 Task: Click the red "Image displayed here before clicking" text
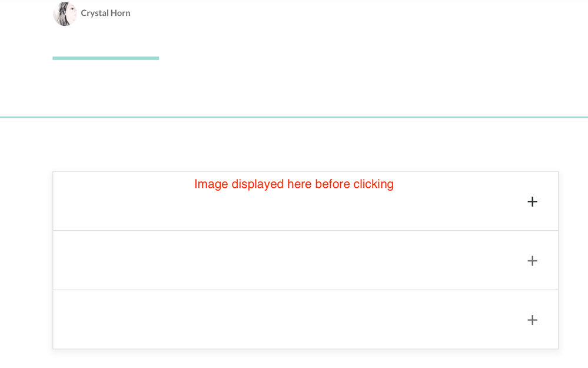tap(294, 184)
